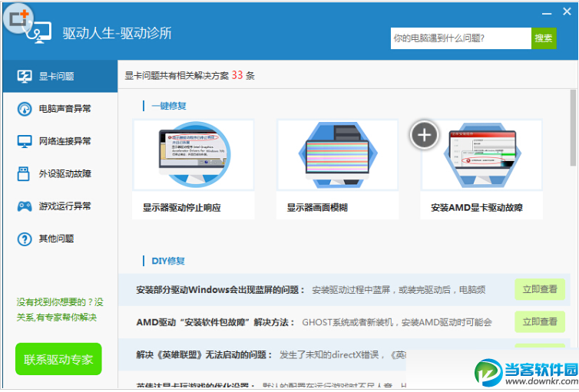The height and width of the screenshot is (392, 579).
Task: Click 安装部分驱动Windows会出现蓝屏的问题 entry
Action: coord(220,290)
